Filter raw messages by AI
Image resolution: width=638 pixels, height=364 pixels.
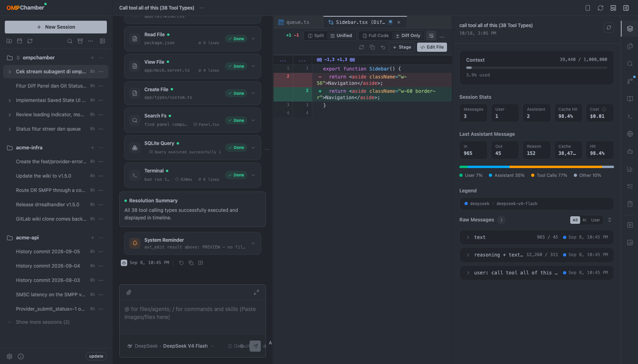pos(584,220)
